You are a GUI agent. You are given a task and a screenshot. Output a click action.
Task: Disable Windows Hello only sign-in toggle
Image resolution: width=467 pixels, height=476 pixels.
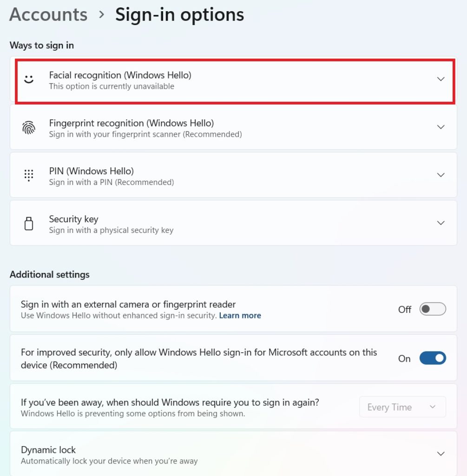click(433, 358)
